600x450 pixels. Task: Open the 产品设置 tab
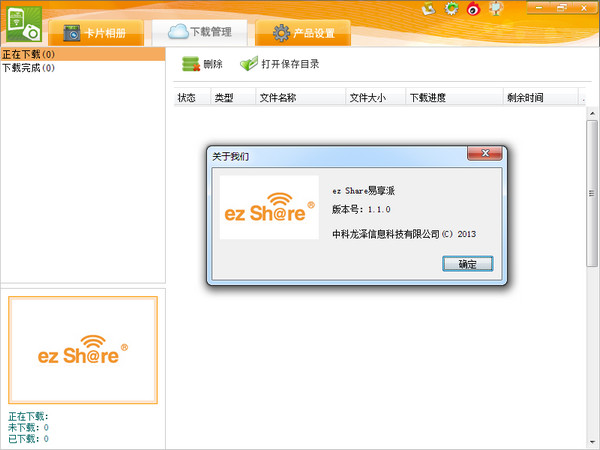coord(303,33)
